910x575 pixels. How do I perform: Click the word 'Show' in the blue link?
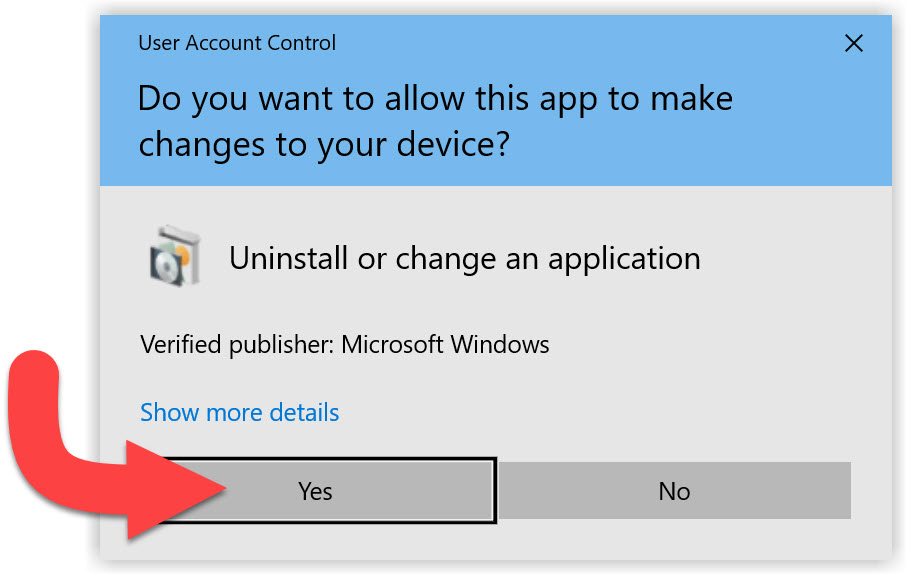[x=167, y=412]
